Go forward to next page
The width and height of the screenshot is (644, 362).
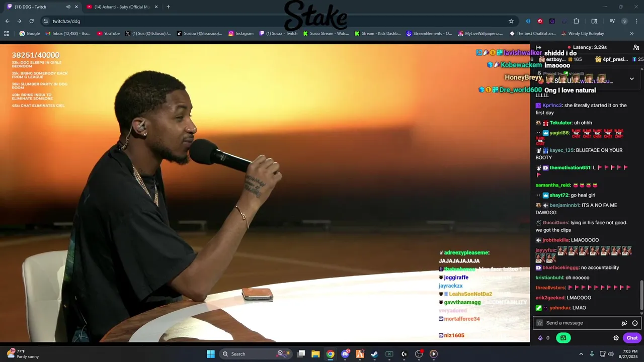tap(19, 21)
